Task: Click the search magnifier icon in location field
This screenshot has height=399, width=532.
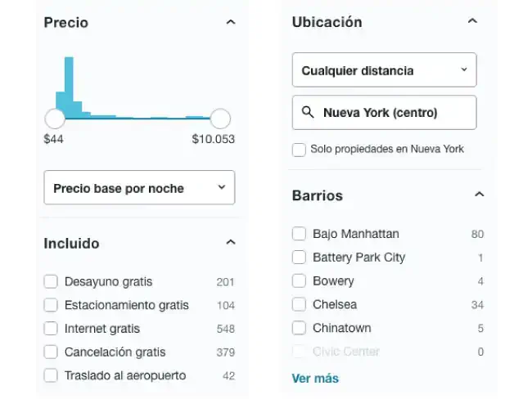Action: pyautogui.click(x=308, y=113)
